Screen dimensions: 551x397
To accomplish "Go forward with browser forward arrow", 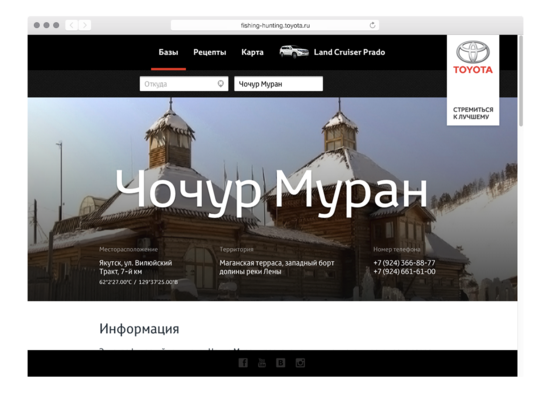I will pos(85,25).
